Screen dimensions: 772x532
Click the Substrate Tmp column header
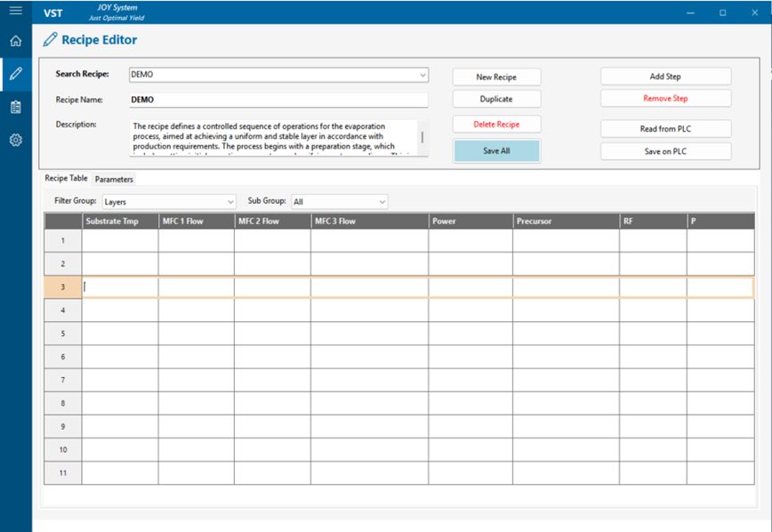(120, 222)
